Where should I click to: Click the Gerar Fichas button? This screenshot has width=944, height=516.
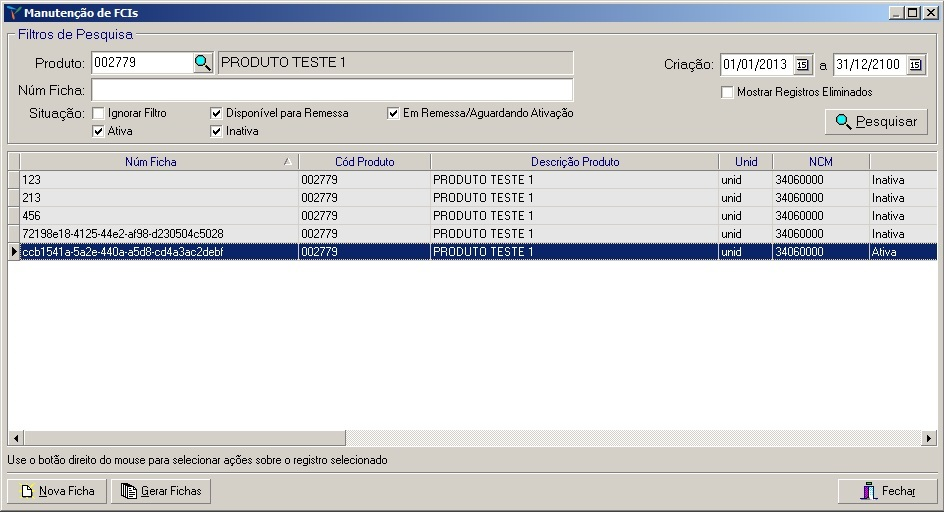tap(161, 491)
